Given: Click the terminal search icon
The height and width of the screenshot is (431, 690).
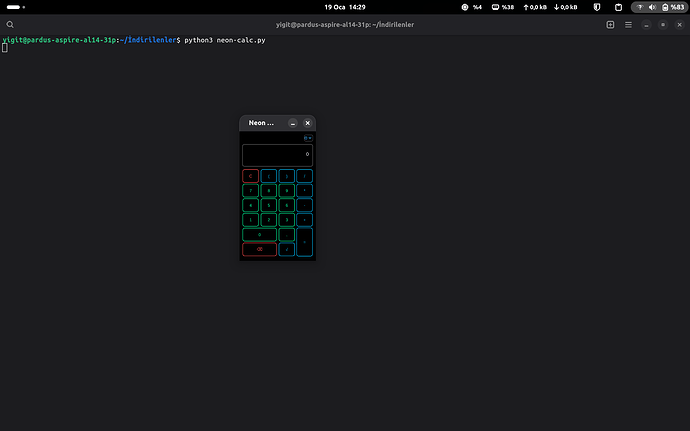Looking at the screenshot, I should click(x=10, y=24).
